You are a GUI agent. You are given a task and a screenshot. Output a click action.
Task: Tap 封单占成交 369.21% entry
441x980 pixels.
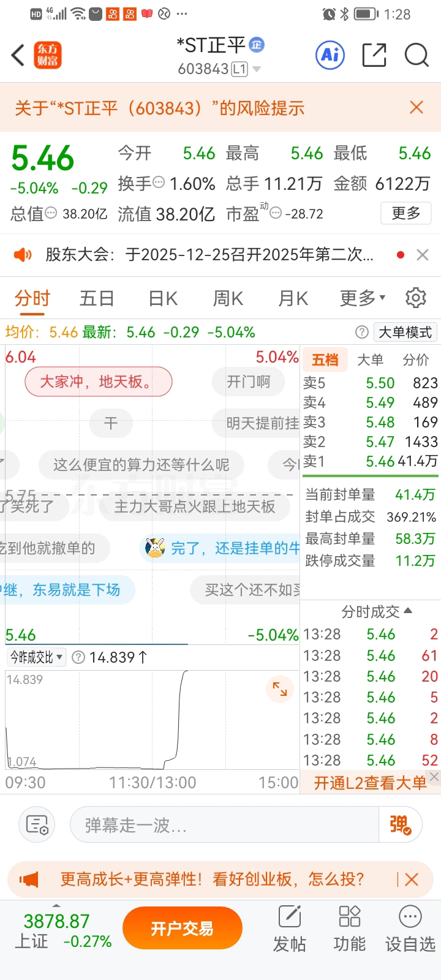point(370,516)
